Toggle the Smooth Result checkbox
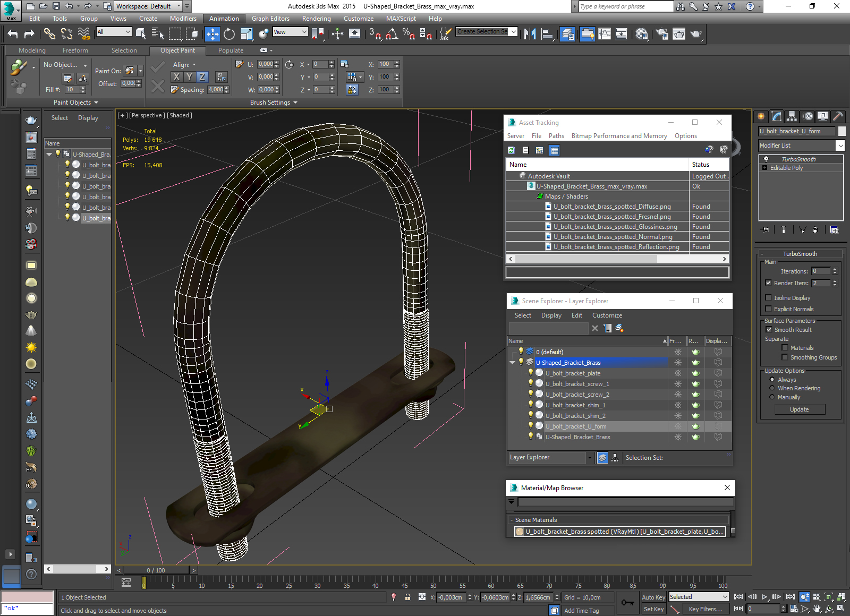850x616 pixels. 769,330
